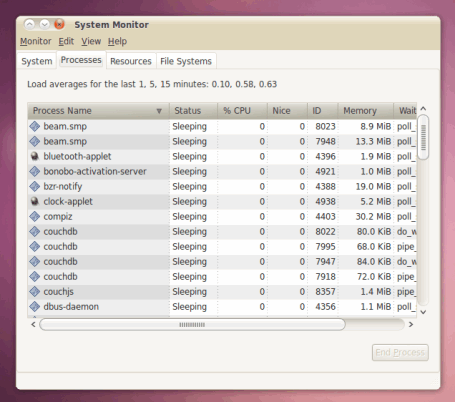The width and height of the screenshot is (455, 402).
Task: Sort processes by the Status column
Action: click(x=193, y=111)
